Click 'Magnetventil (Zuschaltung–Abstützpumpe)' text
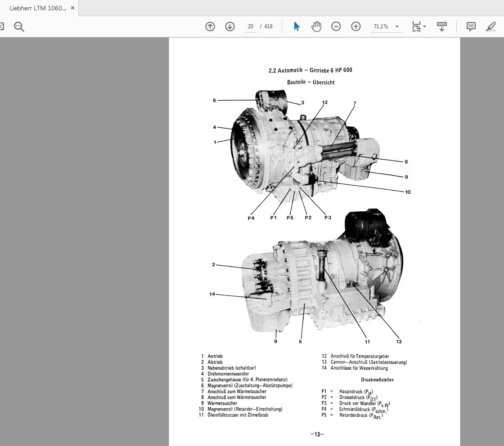The width and height of the screenshot is (504, 446). (x=250, y=386)
